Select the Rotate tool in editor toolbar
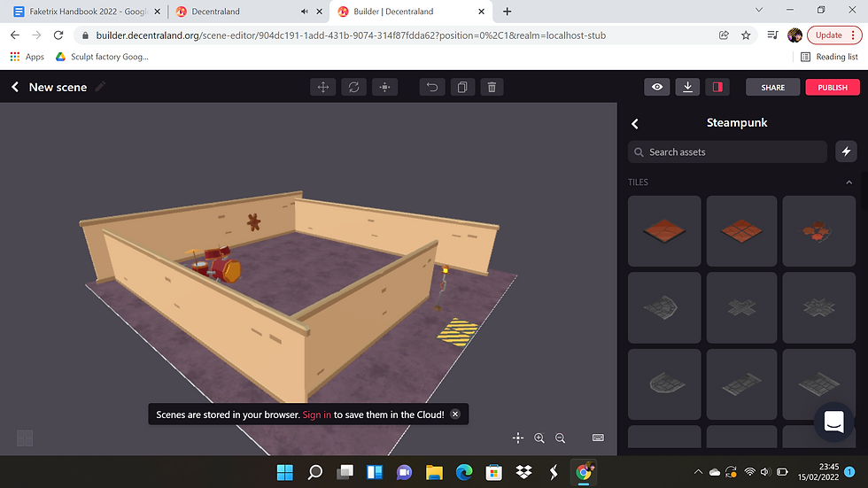The height and width of the screenshot is (488, 868). [x=353, y=87]
